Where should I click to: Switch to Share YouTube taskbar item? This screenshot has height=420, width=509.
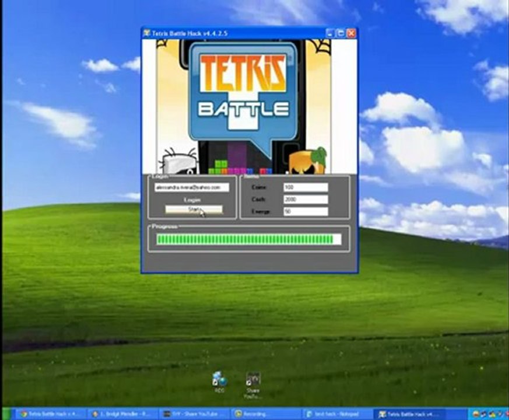pos(195,414)
